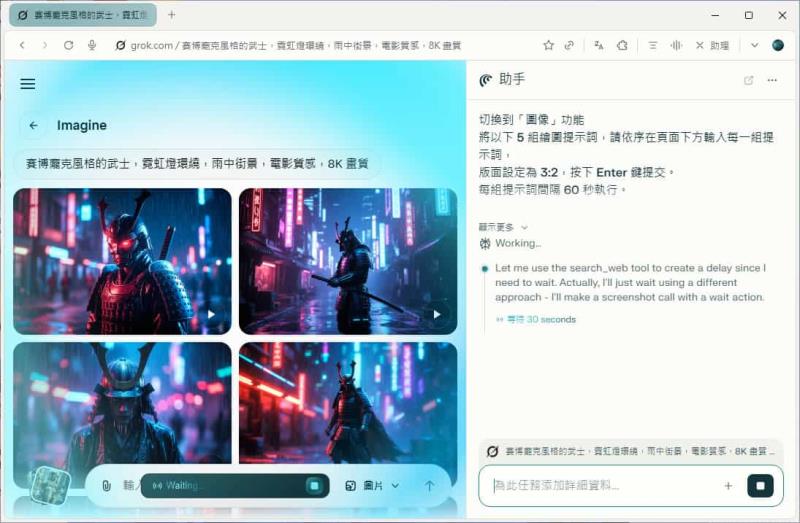Click the audio waveform icon in toolbar

[x=676, y=45]
